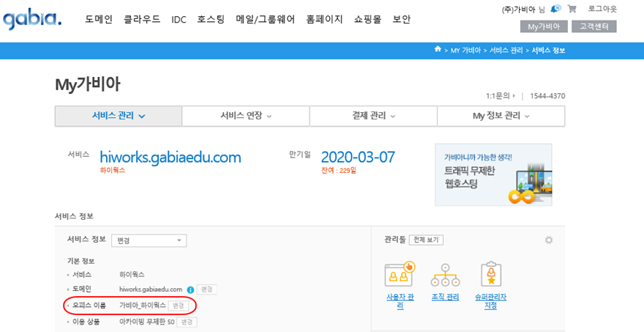Open the management tools settings gear

point(549,240)
